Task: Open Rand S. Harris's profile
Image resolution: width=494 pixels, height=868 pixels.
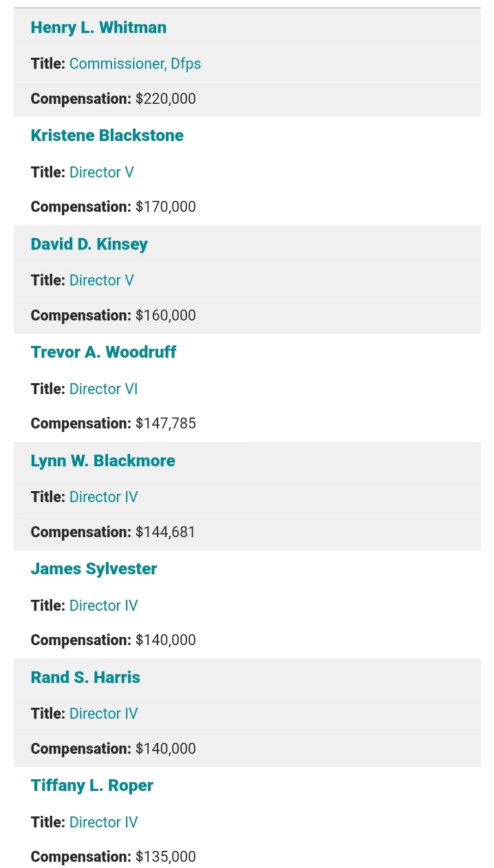Action: 85,677
